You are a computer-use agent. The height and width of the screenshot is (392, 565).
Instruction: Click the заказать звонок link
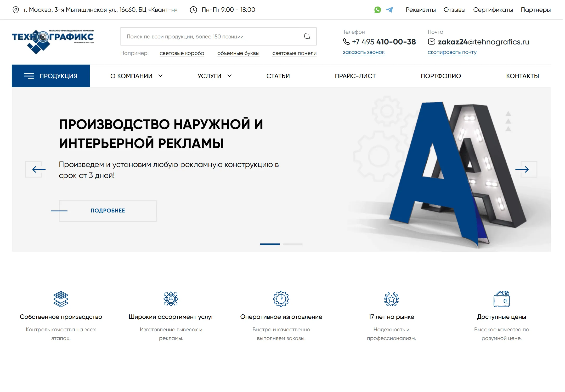pos(364,52)
